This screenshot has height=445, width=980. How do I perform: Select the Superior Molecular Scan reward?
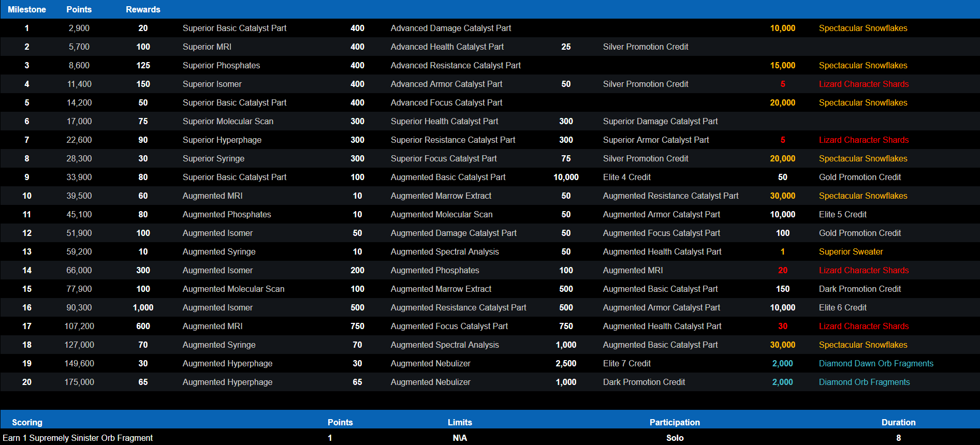click(228, 121)
